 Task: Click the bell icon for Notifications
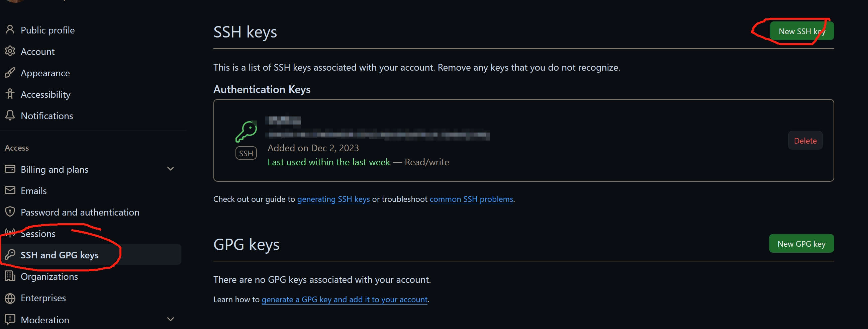[10, 115]
